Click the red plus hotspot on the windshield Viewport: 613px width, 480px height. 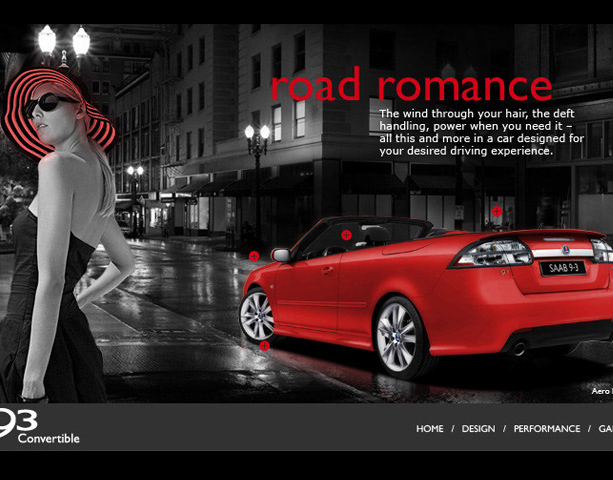pyautogui.click(x=346, y=235)
